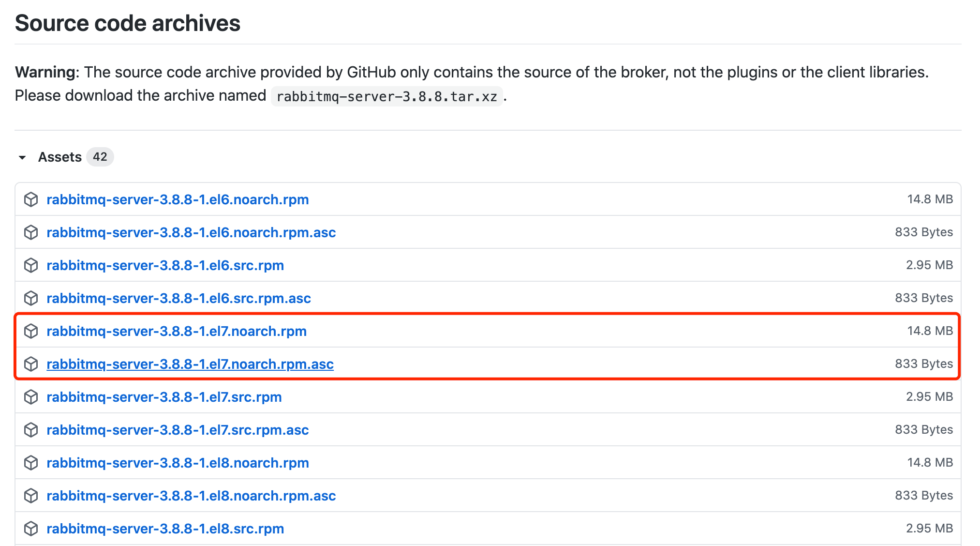Download rabbitmq-server-3.8.8-1.el8.src.rpm
The width and height of the screenshot is (980, 546).
(x=165, y=529)
